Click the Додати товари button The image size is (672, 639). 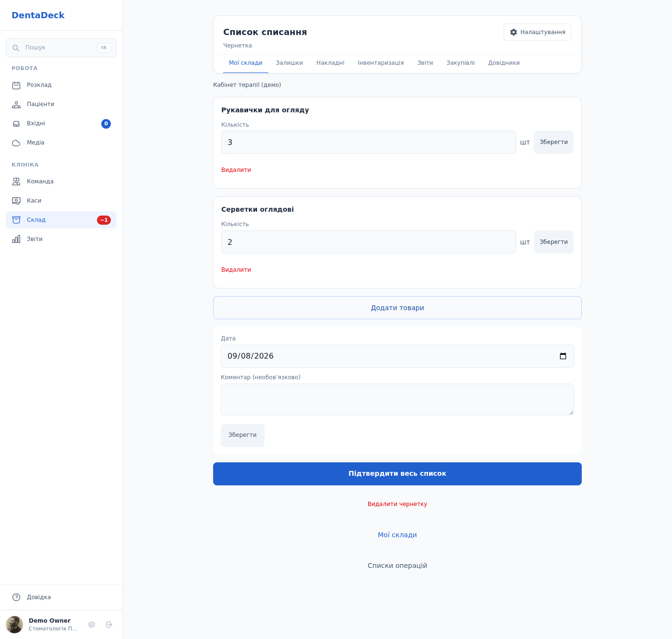(x=397, y=308)
